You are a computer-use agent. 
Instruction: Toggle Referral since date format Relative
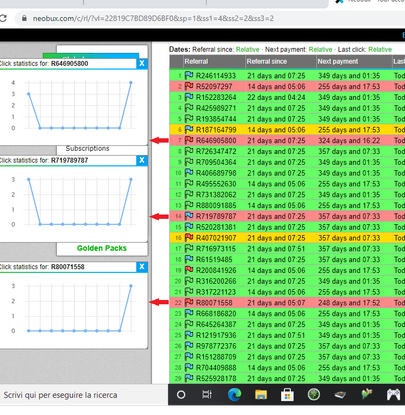click(248, 50)
